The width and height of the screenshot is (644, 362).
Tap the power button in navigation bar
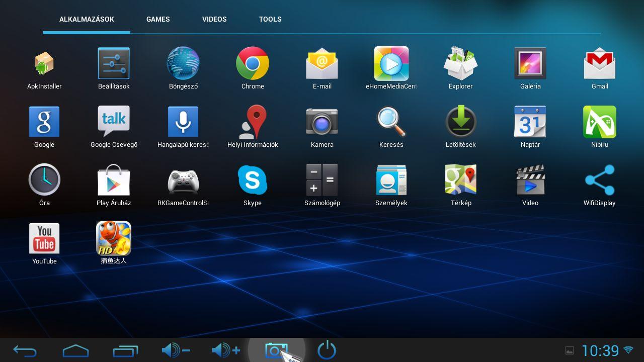tap(327, 350)
